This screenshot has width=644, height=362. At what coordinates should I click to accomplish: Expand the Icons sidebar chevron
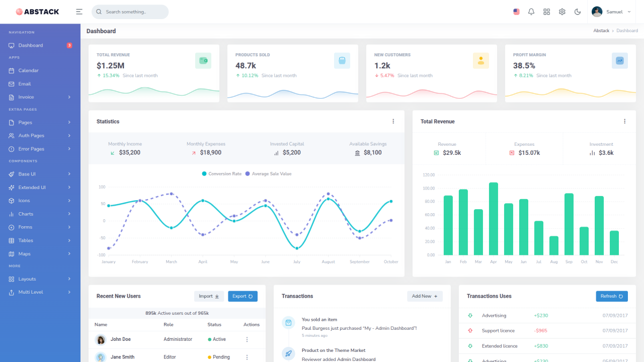[69, 201]
